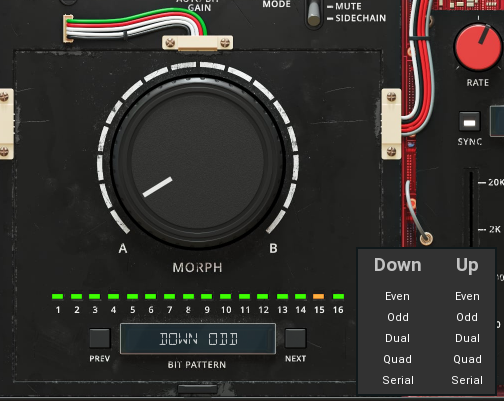The width and height of the screenshot is (504, 401).
Task: Click the PREV bit pattern button
Action: click(100, 338)
